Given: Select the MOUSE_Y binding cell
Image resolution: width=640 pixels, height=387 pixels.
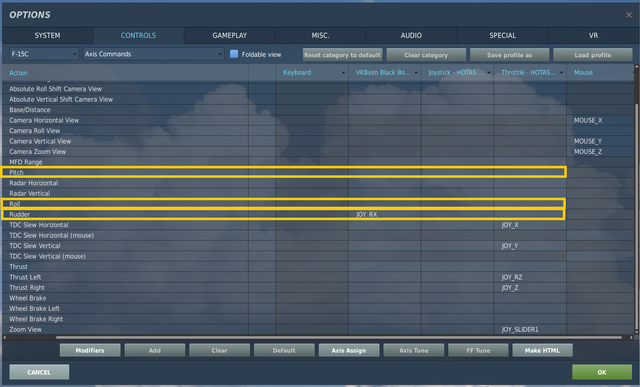Looking at the screenshot, I should pyautogui.click(x=600, y=141).
